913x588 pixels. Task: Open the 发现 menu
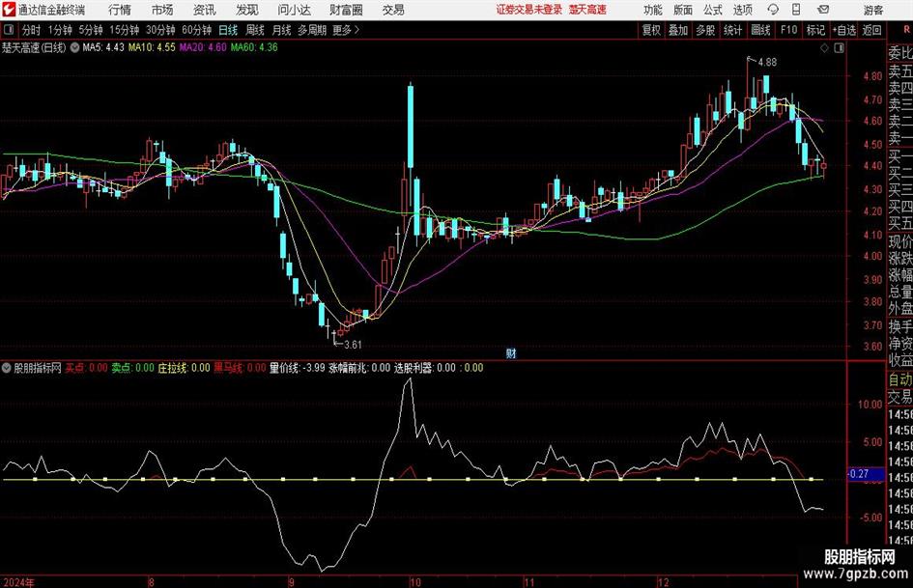[247, 10]
